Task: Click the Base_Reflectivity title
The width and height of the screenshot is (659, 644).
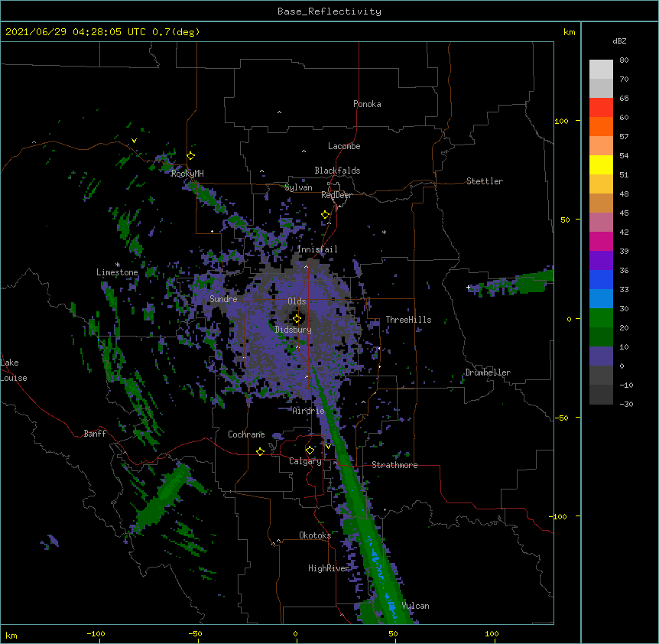Action: click(329, 11)
